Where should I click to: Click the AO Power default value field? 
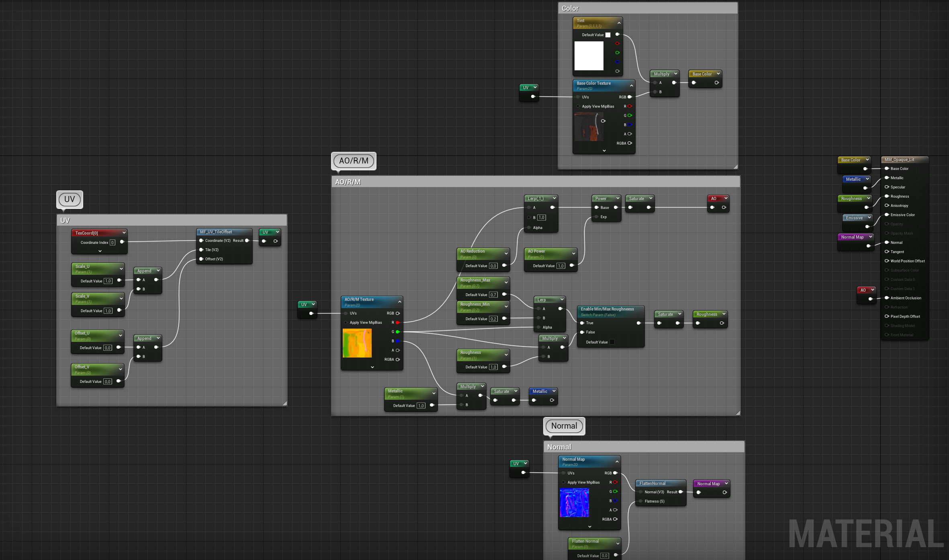pyautogui.click(x=560, y=266)
